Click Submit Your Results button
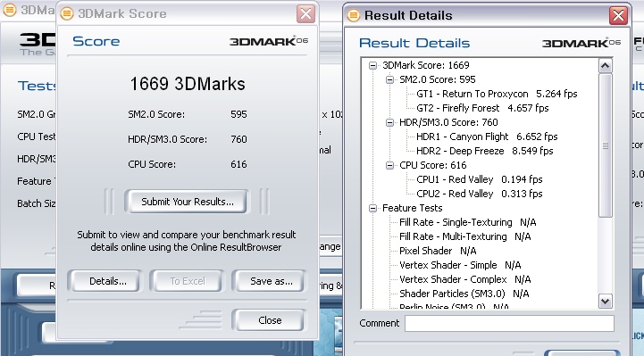The width and height of the screenshot is (644, 356). click(188, 202)
